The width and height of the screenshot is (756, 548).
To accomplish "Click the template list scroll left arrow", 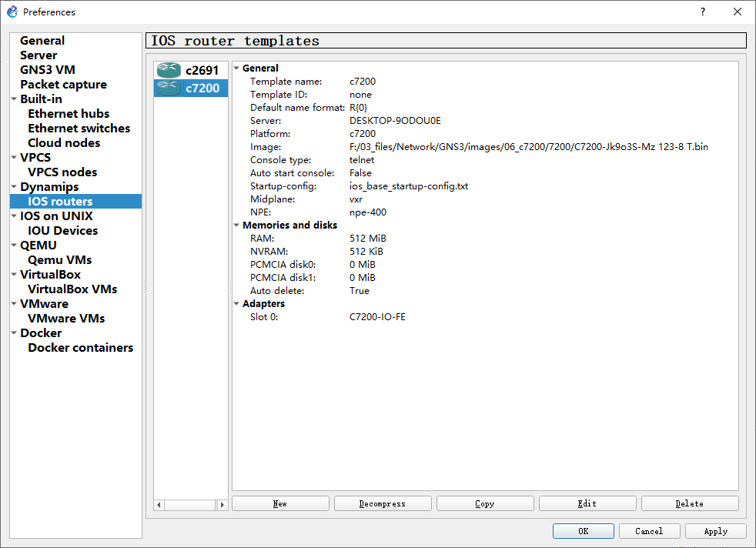I will pyautogui.click(x=159, y=505).
